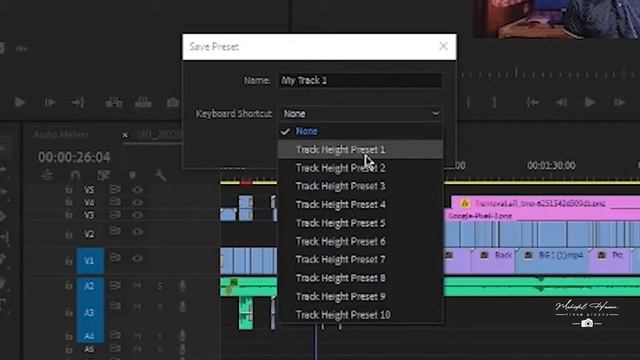Viewport: 640px width, 360px height.
Task: Open the Audio Meters panel tab
Action: click(61, 135)
